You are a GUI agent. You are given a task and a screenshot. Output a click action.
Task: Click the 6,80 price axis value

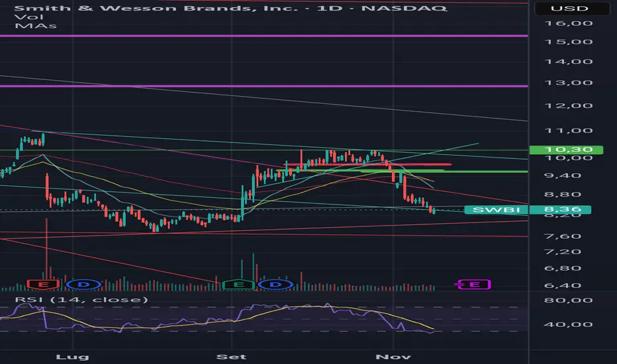562,269
